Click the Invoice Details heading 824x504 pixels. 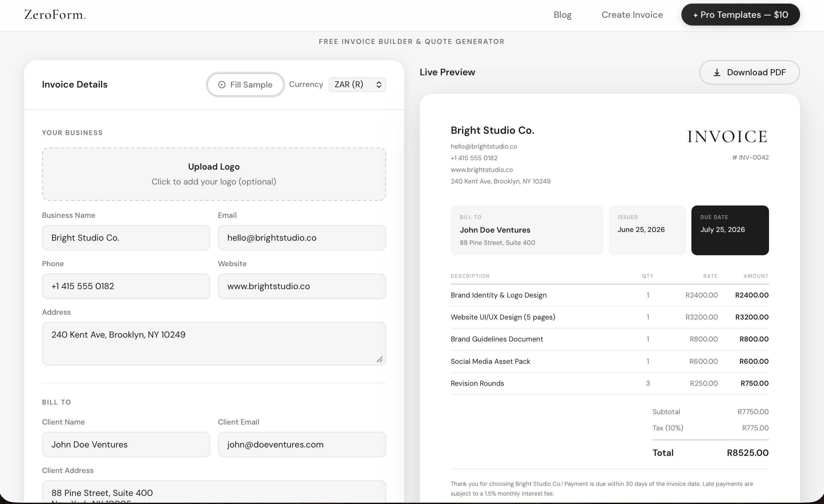[75, 85]
